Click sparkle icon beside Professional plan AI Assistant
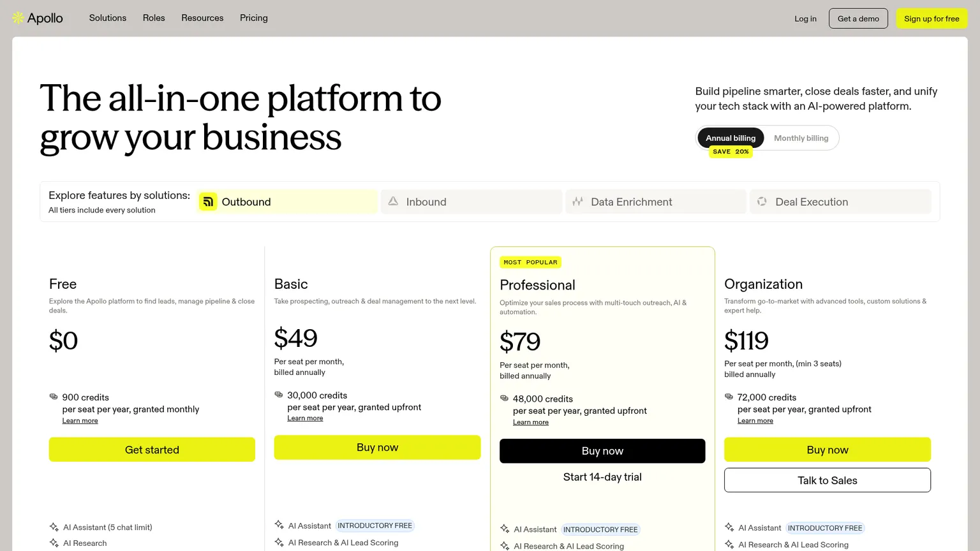980x551 pixels. point(505,529)
